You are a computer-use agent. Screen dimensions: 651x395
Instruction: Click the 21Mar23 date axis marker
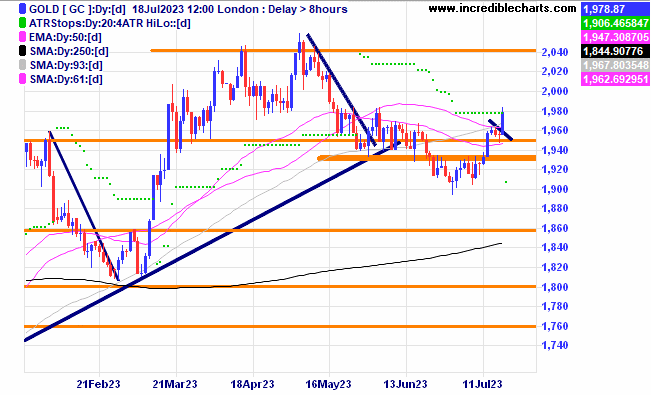175,384
